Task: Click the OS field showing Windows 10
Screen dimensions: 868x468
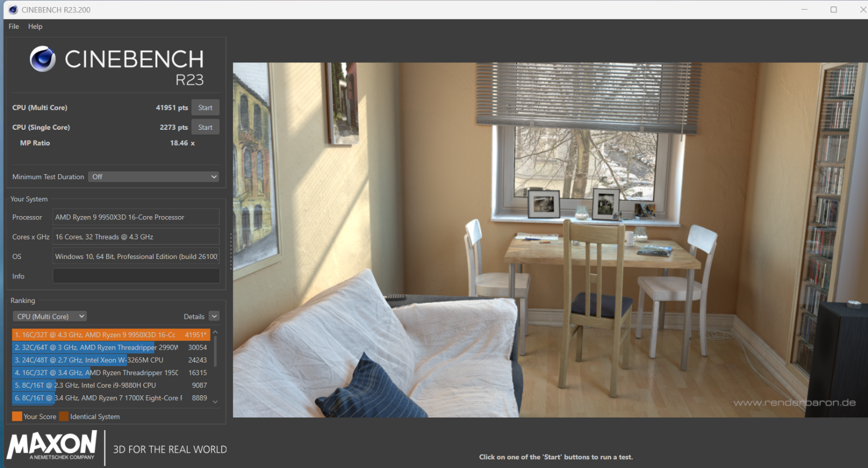Action: click(136, 256)
